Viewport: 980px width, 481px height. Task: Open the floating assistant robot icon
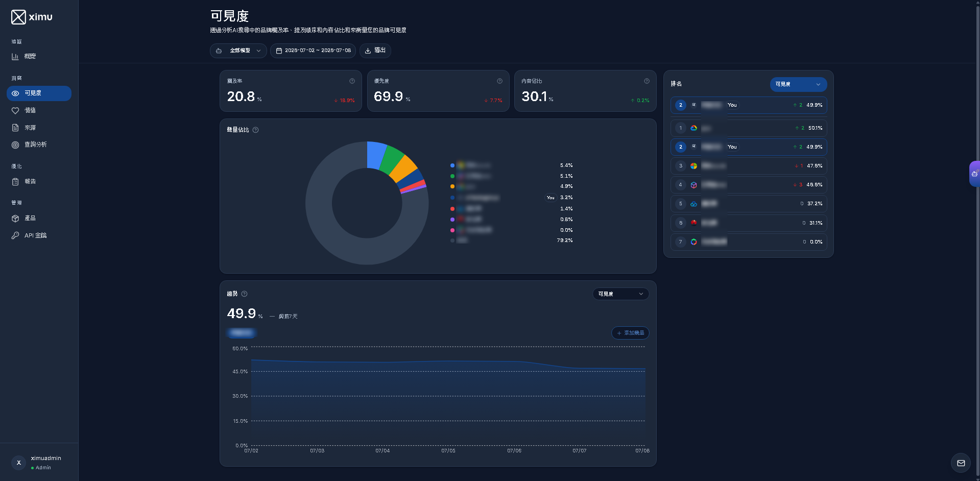coord(974,174)
